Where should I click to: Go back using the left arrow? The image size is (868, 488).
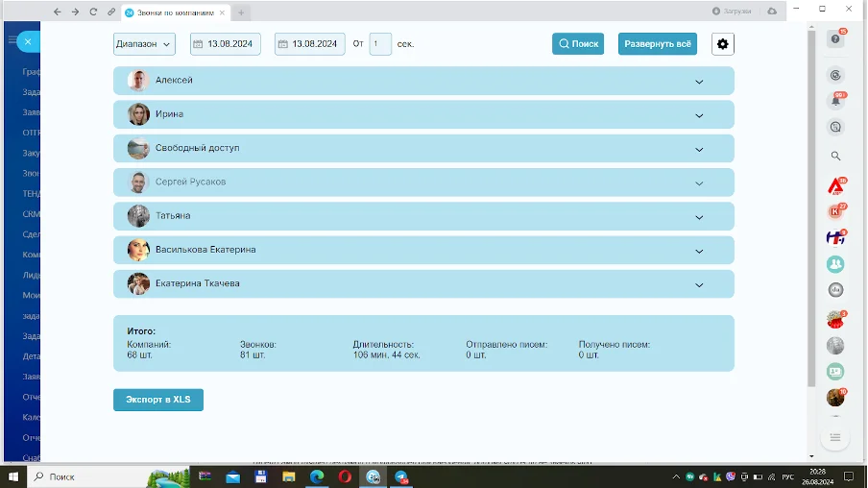pyautogui.click(x=58, y=12)
